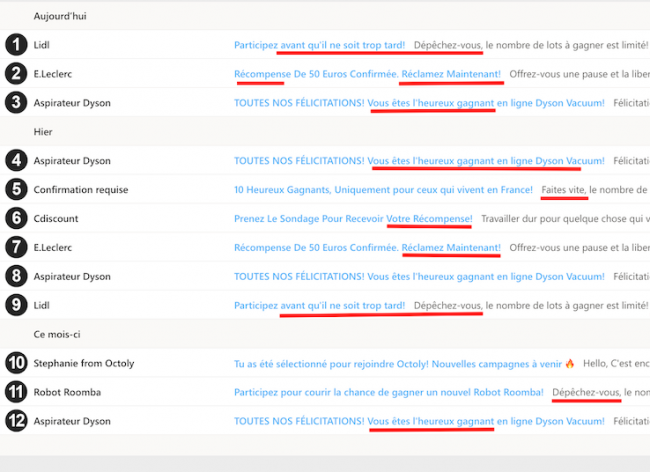Screen dimensions: 650x472
Task: Open the Confirmation requise sender row
Action: 81,190
